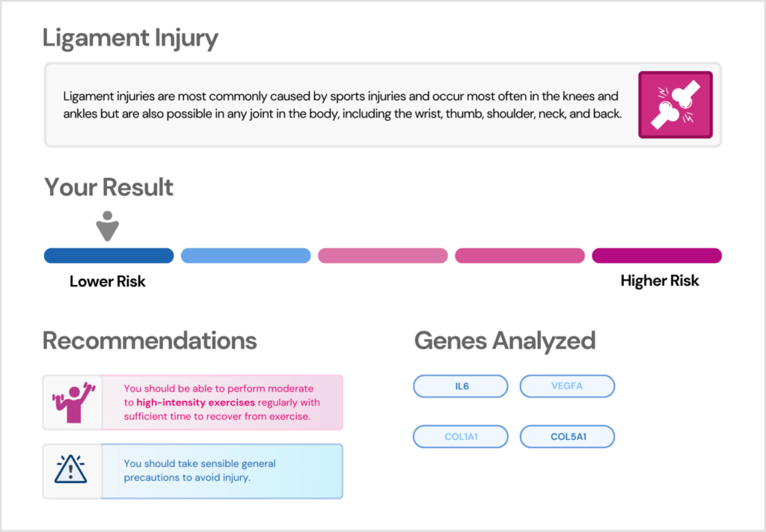This screenshot has width=766, height=532.
Task: Toggle the VEGFA gene pill
Action: [567, 386]
